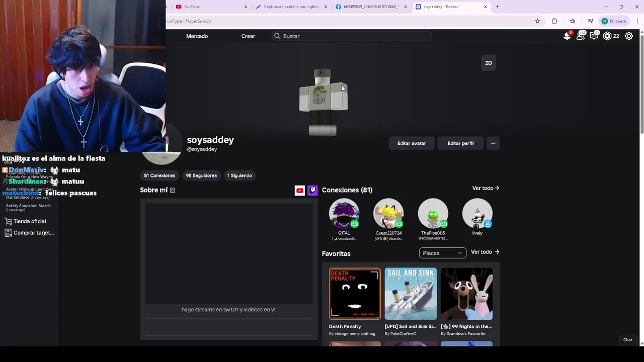Open the friend requests icon with 168 badge
Viewport: 644px width, 362px height.
click(581, 36)
